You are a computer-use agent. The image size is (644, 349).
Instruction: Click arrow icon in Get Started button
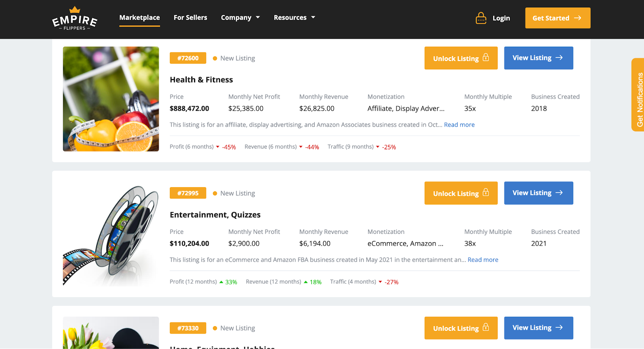tap(578, 18)
